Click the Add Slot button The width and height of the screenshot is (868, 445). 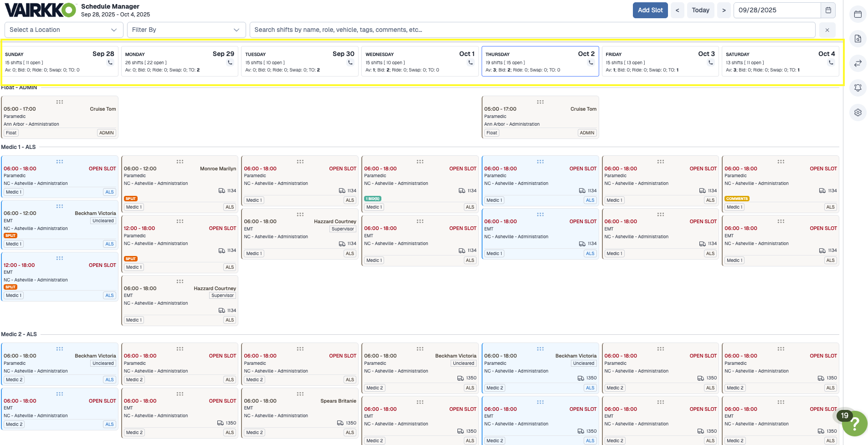pos(650,10)
